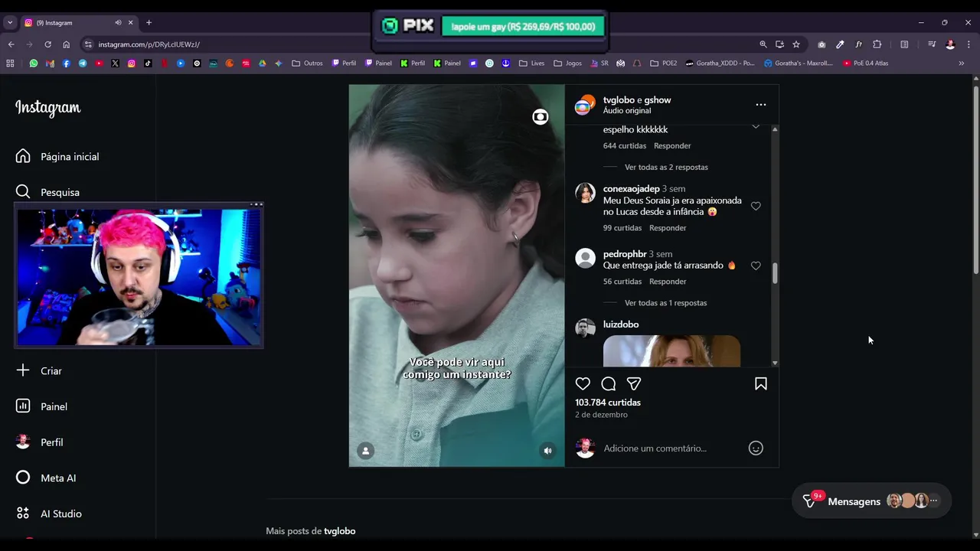The image size is (980, 551).
Task: Like conexaojadep's comment
Action: pyautogui.click(x=756, y=206)
